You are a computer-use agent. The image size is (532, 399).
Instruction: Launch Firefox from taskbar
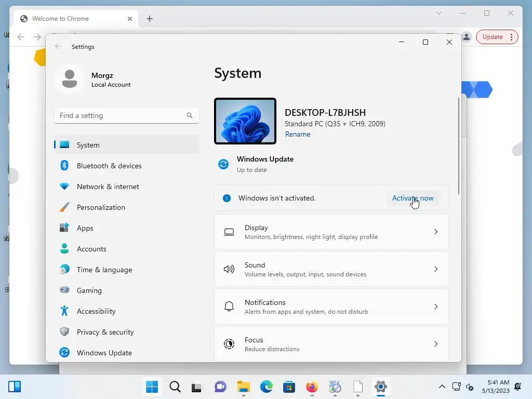click(312, 387)
